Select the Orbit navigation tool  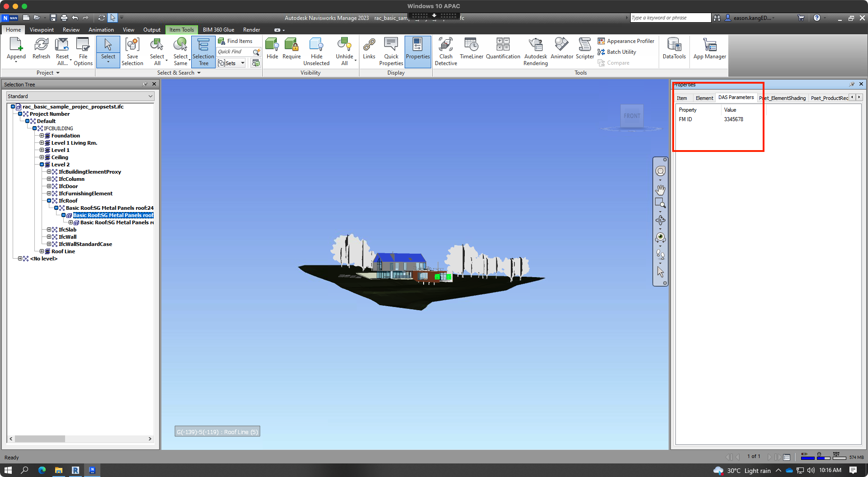click(x=660, y=221)
